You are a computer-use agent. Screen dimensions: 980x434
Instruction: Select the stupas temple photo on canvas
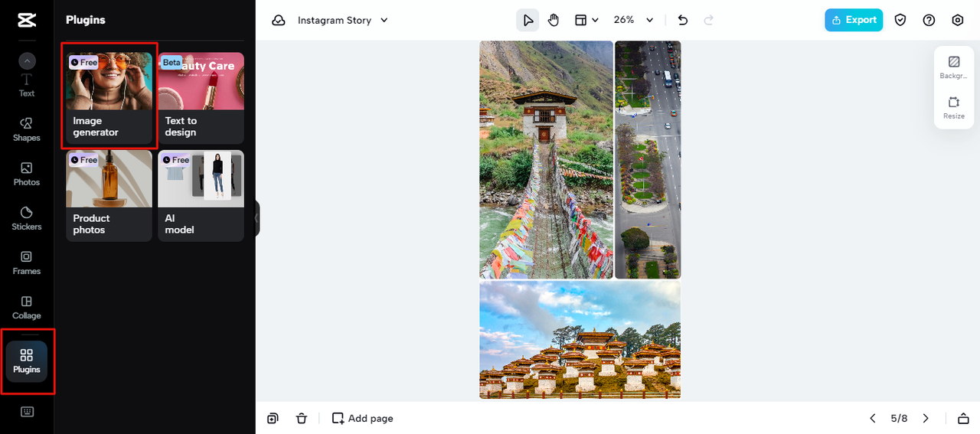[x=580, y=340]
